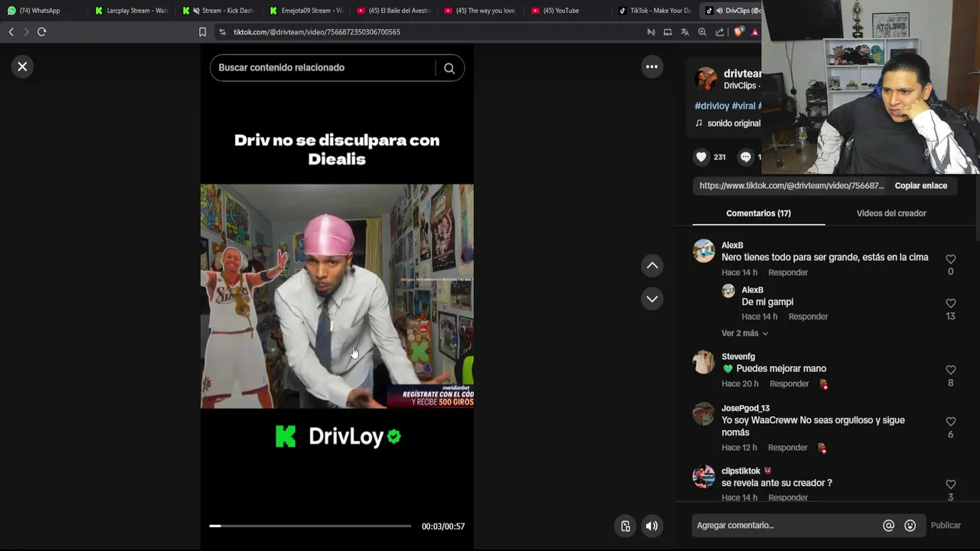Click the tiktok.com address bar URL
The height and width of the screenshot is (551, 980).
317,32
